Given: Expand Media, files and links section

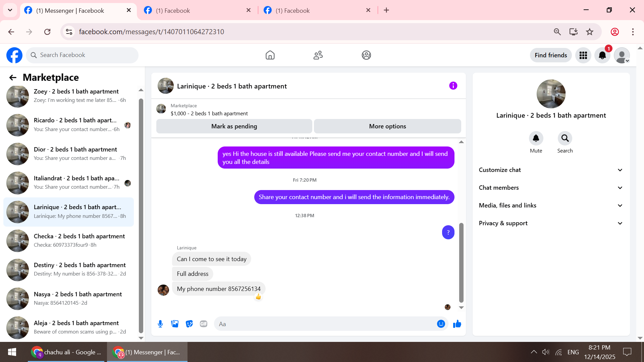Looking at the screenshot, I should [x=551, y=205].
